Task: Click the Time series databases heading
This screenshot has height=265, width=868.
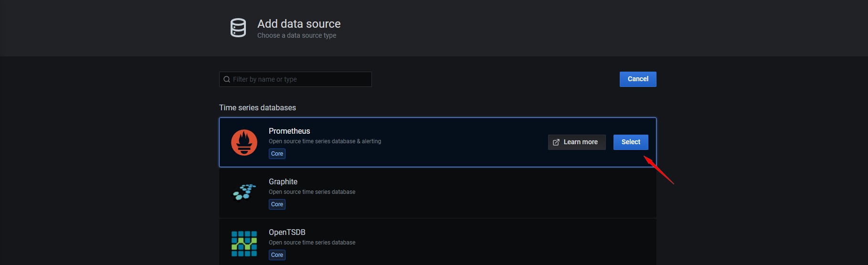Action: [x=257, y=107]
